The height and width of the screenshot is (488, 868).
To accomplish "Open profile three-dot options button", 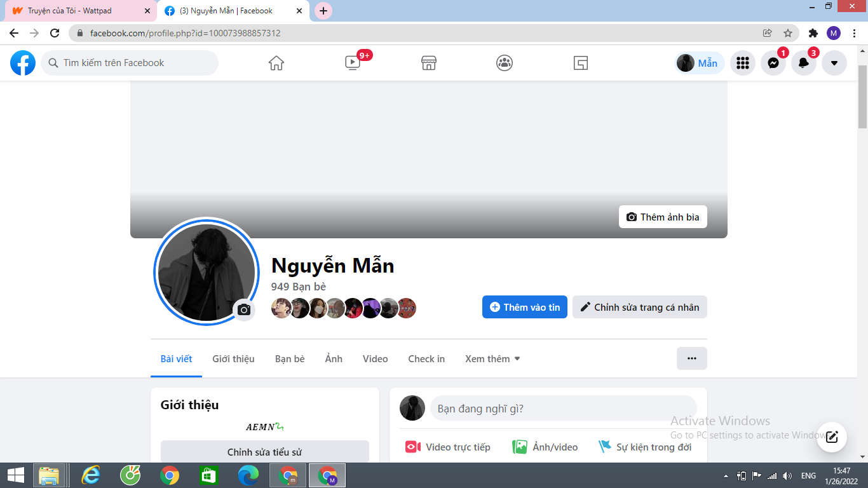I will [x=692, y=358].
